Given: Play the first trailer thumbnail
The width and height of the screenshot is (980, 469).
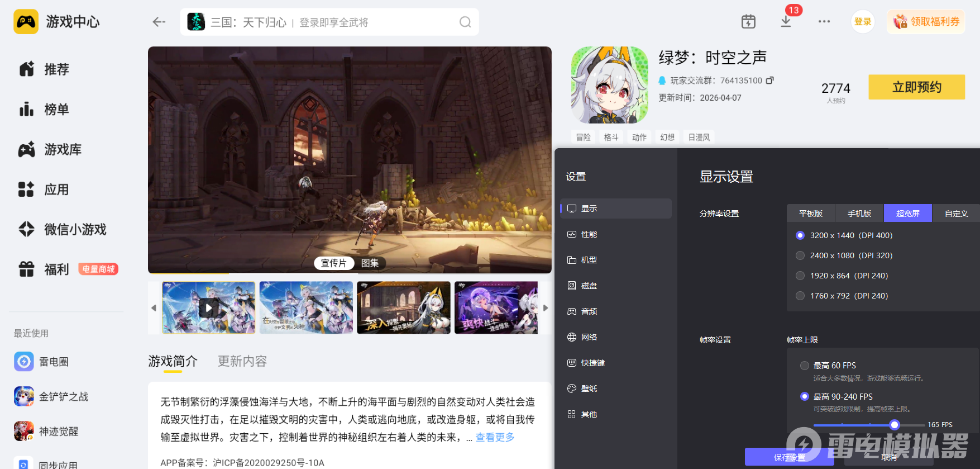Looking at the screenshot, I should [x=209, y=308].
